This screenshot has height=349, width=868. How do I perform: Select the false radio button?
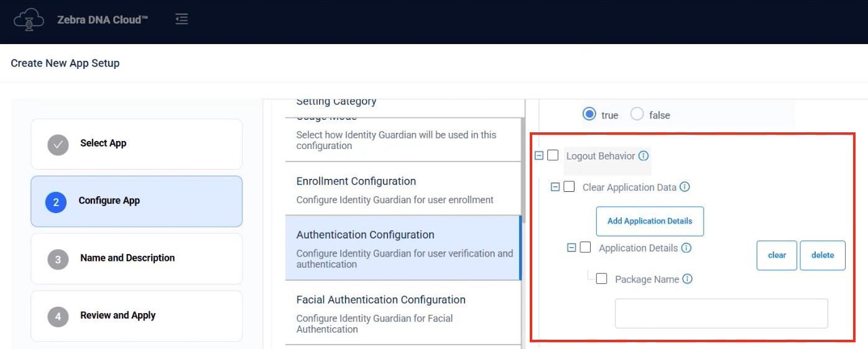coord(637,115)
